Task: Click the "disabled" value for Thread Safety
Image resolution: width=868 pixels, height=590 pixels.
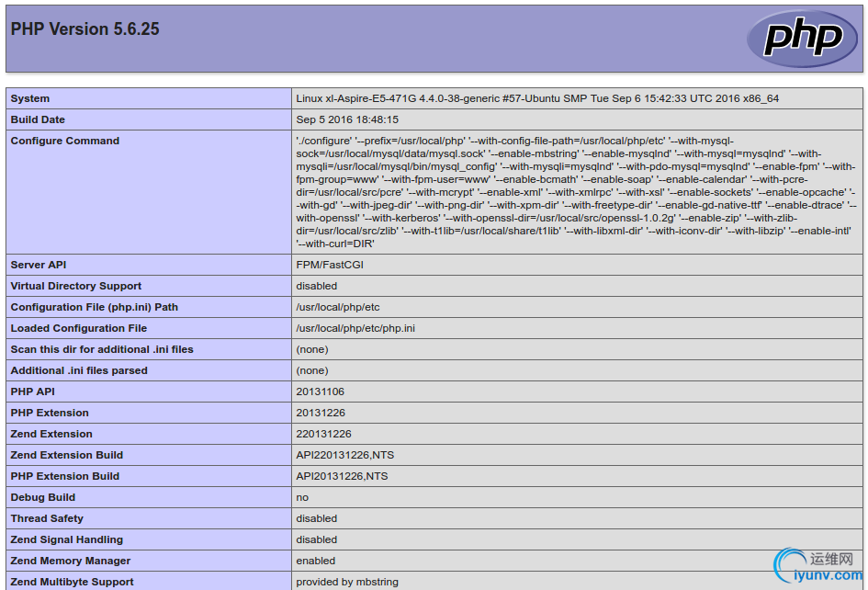Action: pyautogui.click(x=317, y=518)
